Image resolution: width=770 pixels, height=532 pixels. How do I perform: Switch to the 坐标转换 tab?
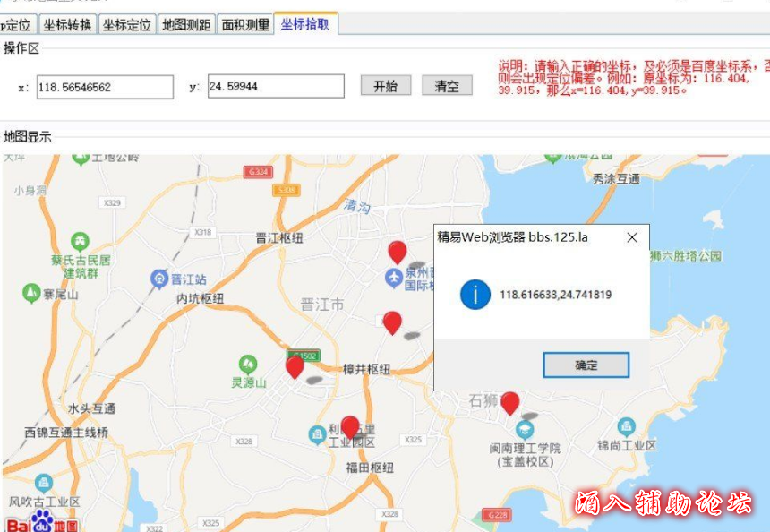click(67, 25)
